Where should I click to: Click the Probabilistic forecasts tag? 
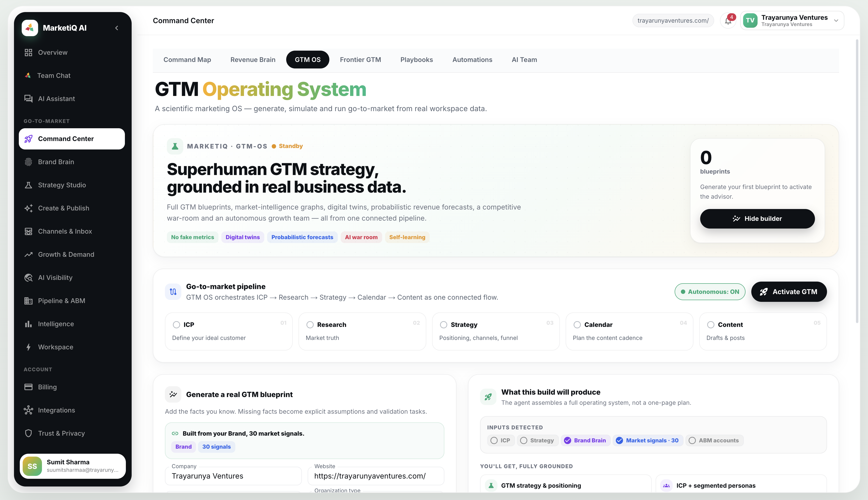coord(302,237)
